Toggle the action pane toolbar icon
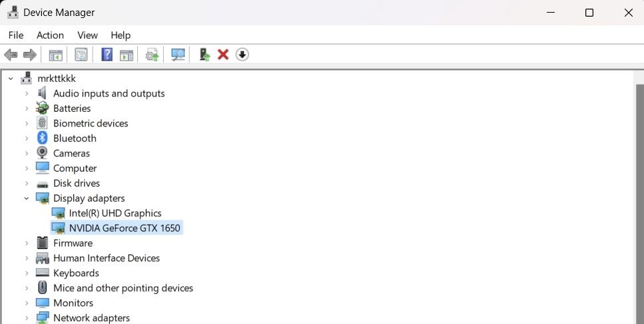The image size is (644, 324). tap(127, 55)
